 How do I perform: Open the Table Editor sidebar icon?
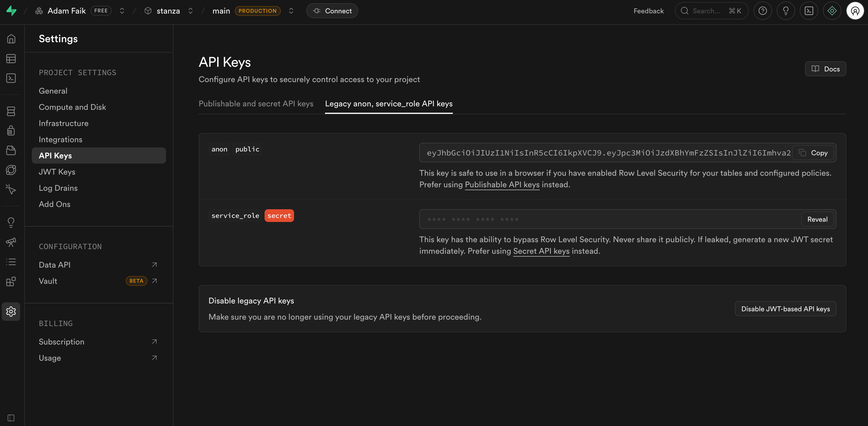click(x=11, y=59)
